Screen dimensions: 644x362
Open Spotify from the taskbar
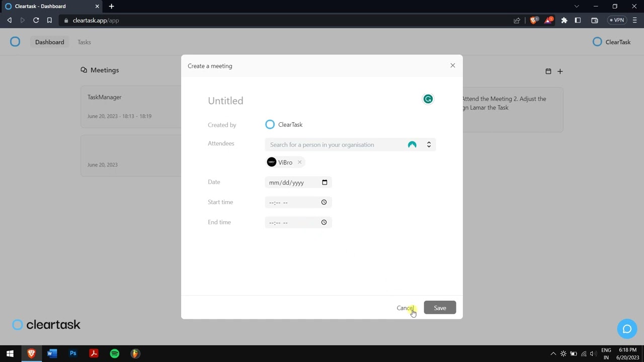[x=115, y=353]
